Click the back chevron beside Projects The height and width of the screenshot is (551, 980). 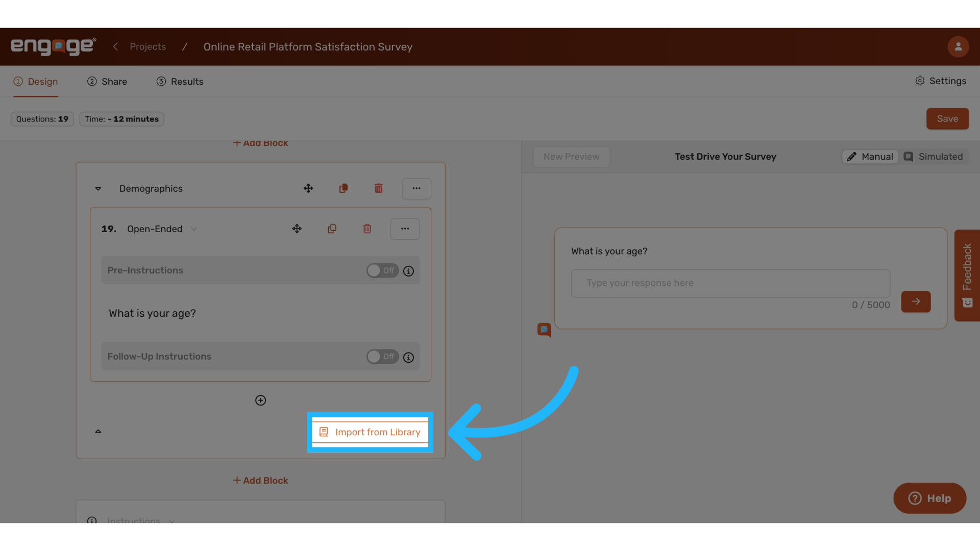point(115,46)
